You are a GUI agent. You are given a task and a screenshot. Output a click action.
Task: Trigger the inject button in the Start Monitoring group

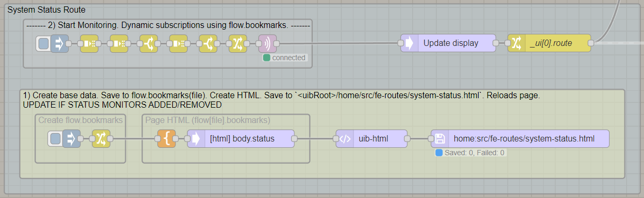point(44,43)
